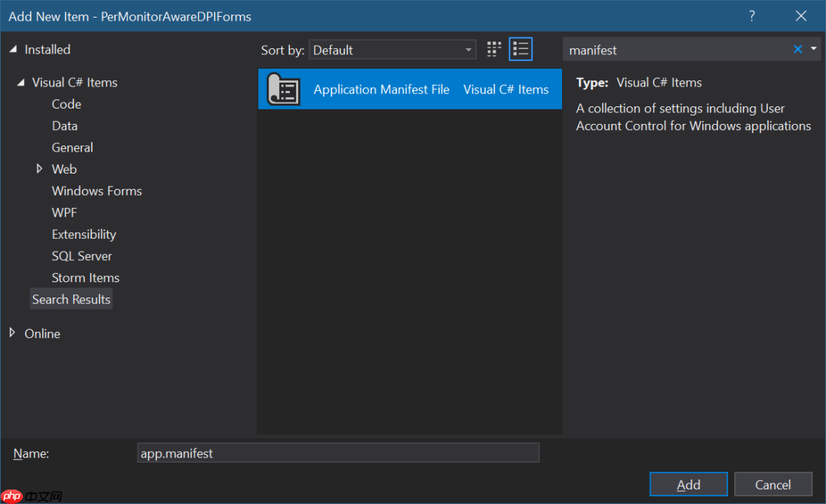
Task: Click the Add button
Action: pyautogui.click(x=688, y=485)
